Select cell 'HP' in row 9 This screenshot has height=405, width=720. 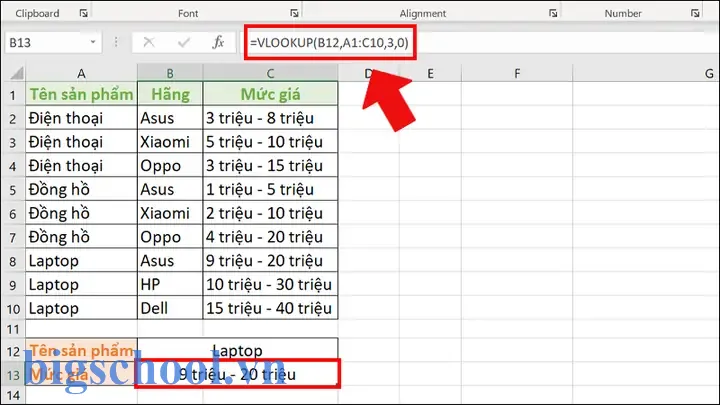170,285
